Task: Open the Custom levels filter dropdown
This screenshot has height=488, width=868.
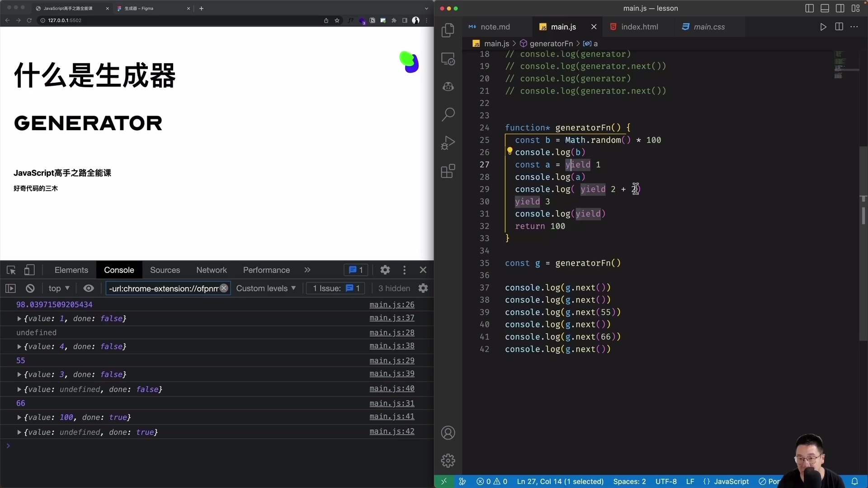Action: [x=266, y=288]
